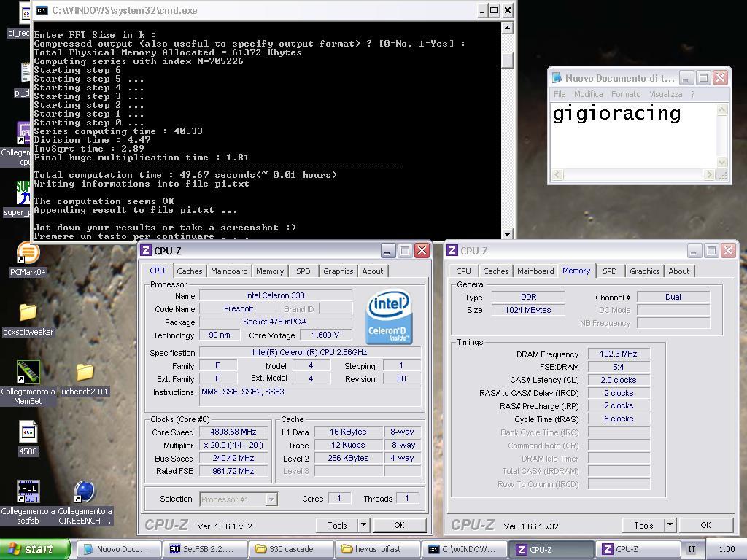
Task: Open the ? help menu in Notepad
Action: point(693,94)
